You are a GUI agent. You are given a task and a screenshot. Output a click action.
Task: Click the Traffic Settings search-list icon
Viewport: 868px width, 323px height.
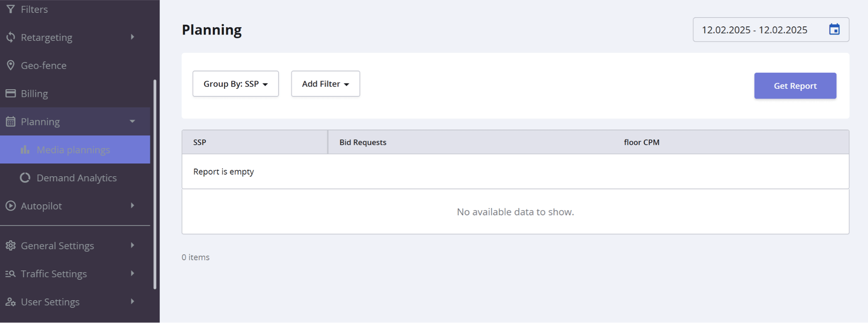point(11,274)
